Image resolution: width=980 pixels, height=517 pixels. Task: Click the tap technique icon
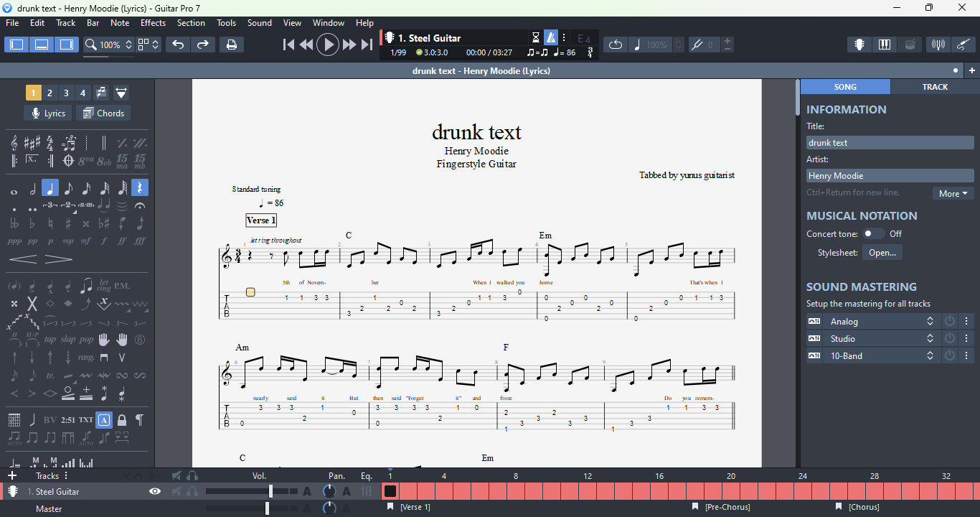pyautogui.click(x=50, y=339)
